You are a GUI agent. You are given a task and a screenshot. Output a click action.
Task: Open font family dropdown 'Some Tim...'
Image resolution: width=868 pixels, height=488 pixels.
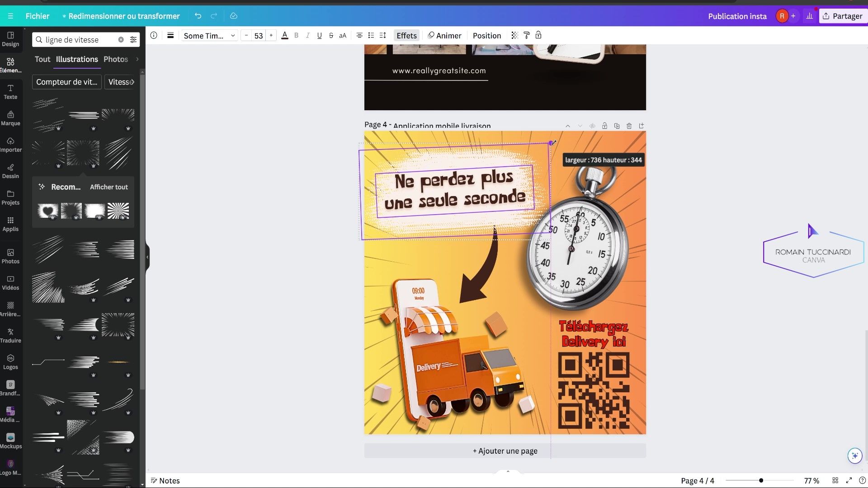[x=209, y=36]
